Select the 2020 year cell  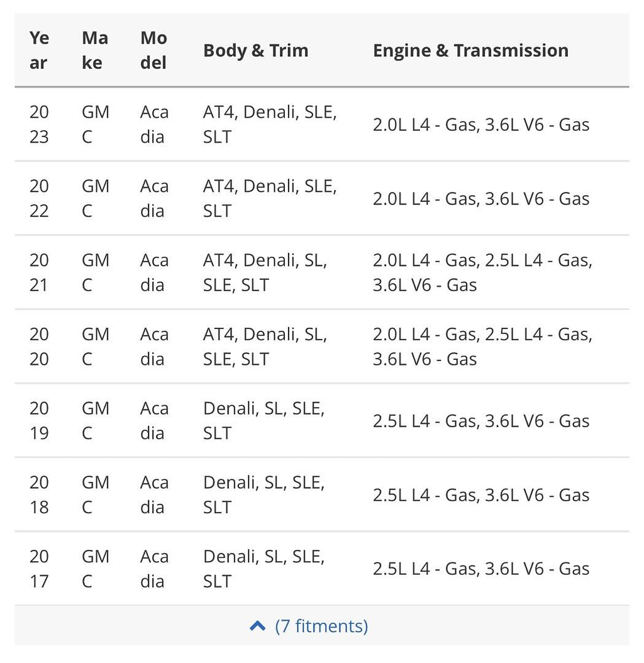[x=40, y=347]
